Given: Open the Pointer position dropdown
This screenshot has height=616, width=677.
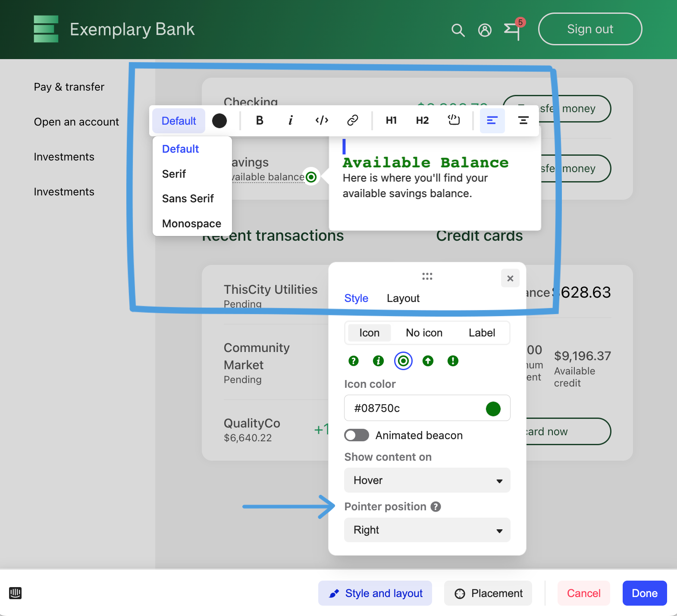Looking at the screenshot, I should tap(427, 530).
